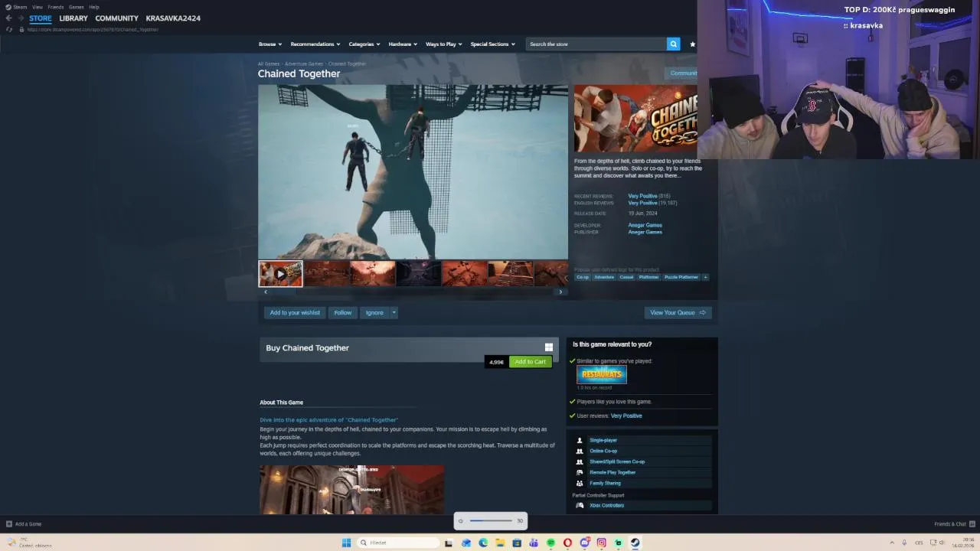Click the star icon beside the search button
Image resolution: width=980 pixels, height=551 pixels.
[692, 44]
